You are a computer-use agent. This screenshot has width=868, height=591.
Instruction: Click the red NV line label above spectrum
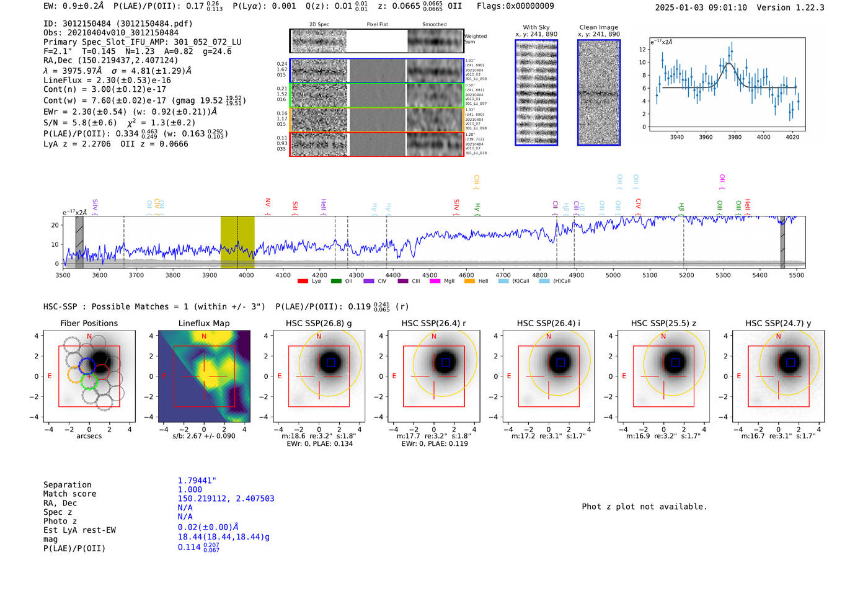point(268,203)
